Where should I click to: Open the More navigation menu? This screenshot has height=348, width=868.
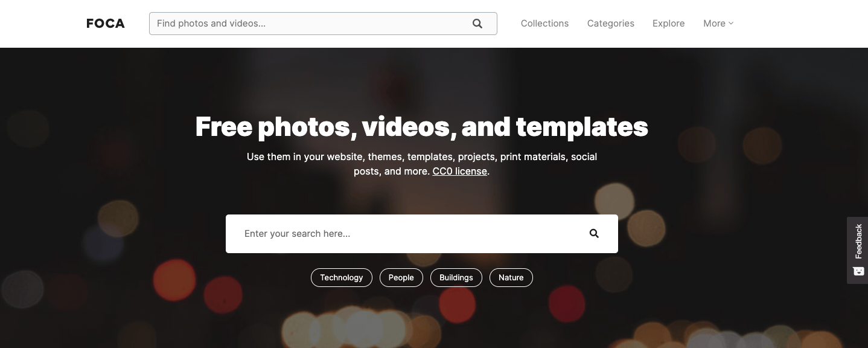714,24
